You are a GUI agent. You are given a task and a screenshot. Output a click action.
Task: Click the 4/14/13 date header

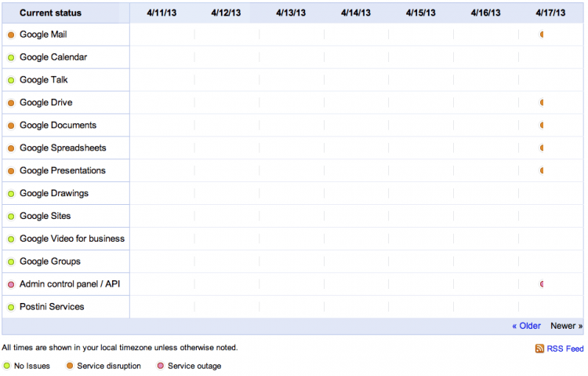pyautogui.click(x=356, y=13)
